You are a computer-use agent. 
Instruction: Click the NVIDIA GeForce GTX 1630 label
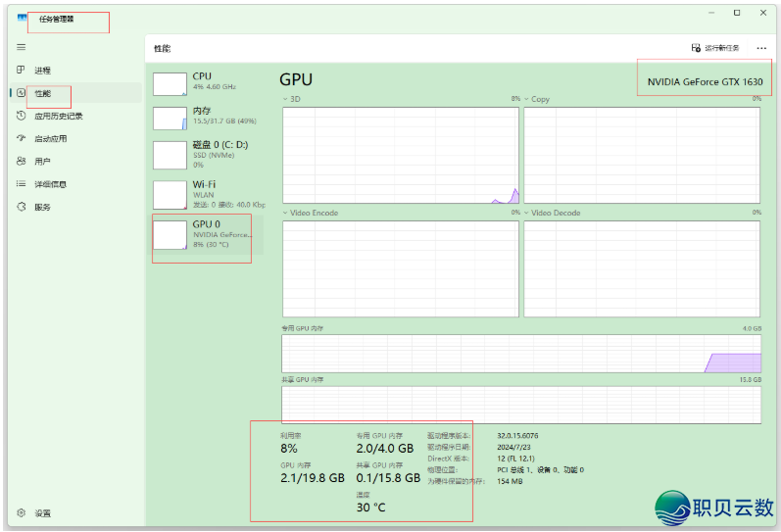point(705,81)
